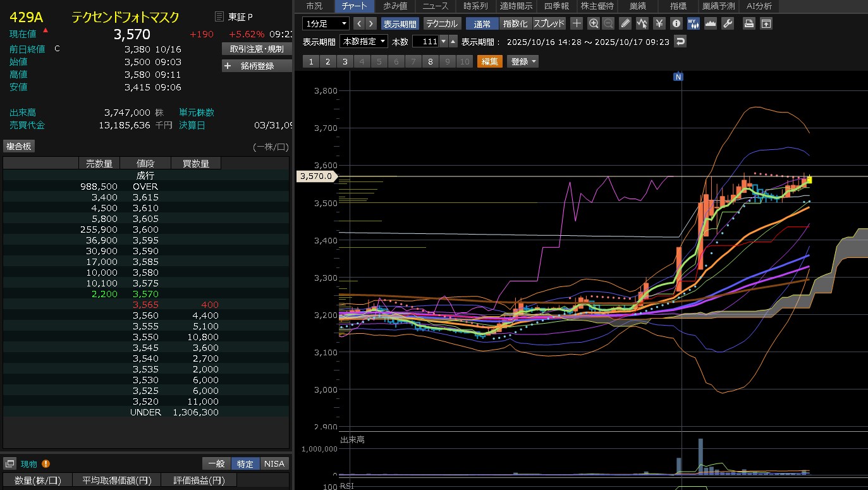Click the N news marker on chart
Screen dimensions: 868x490
click(678, 77)
